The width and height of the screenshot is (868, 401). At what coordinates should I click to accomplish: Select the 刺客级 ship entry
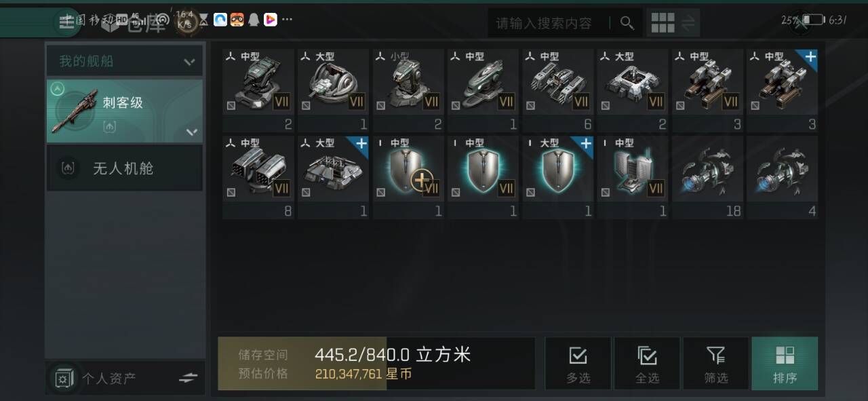pyautogui.click(x=125, y=111)
